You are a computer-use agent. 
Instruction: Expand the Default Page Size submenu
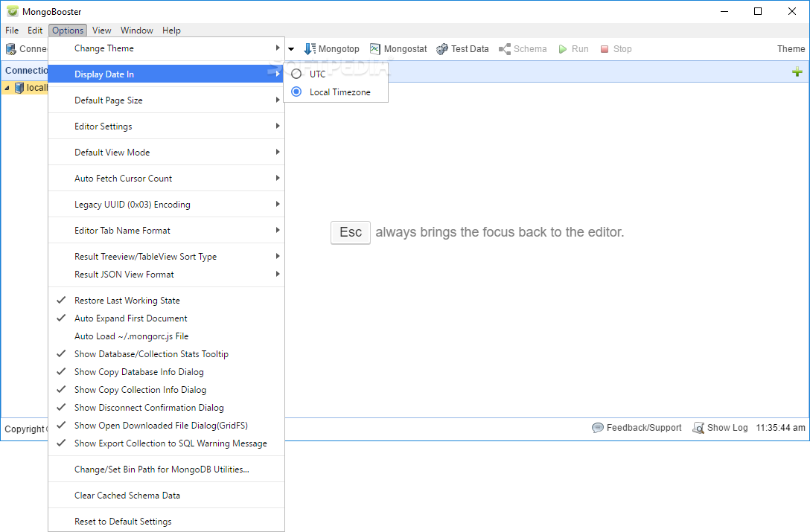pyautogui.click(x=166, y=100)
